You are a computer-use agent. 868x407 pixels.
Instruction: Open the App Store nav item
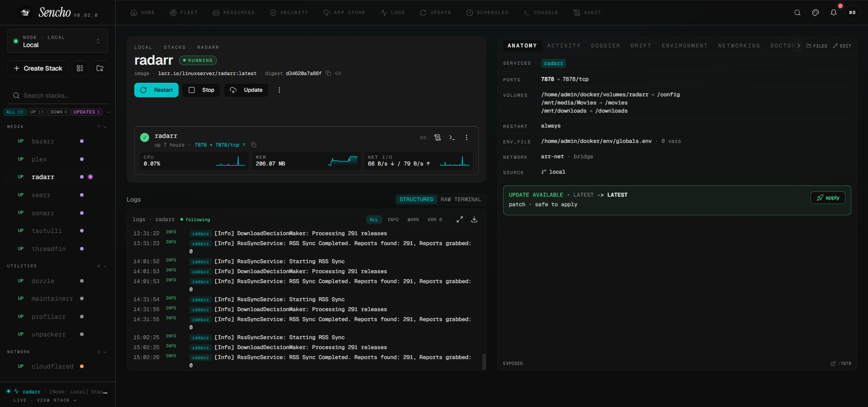pos(344,13)
